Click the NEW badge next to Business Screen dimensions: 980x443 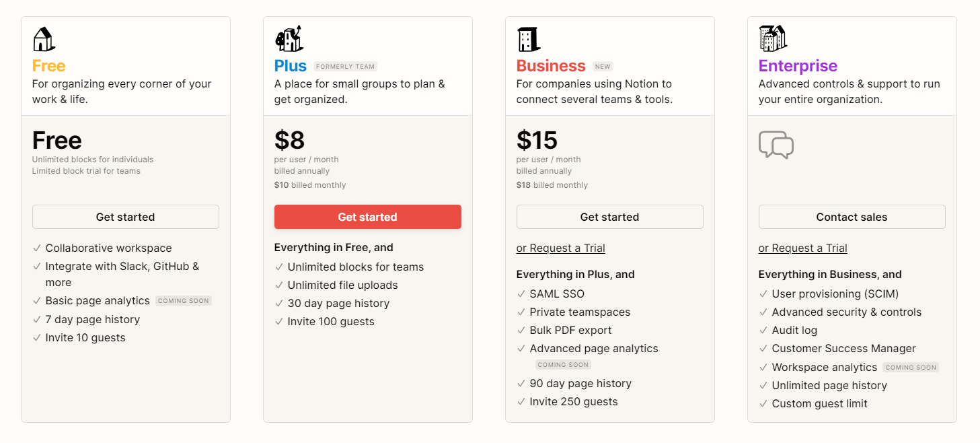(x=603, y=67)
